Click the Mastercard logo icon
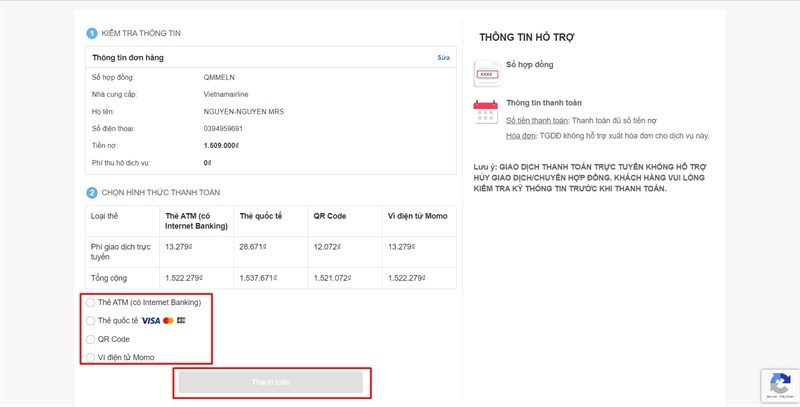 [168, 321]
